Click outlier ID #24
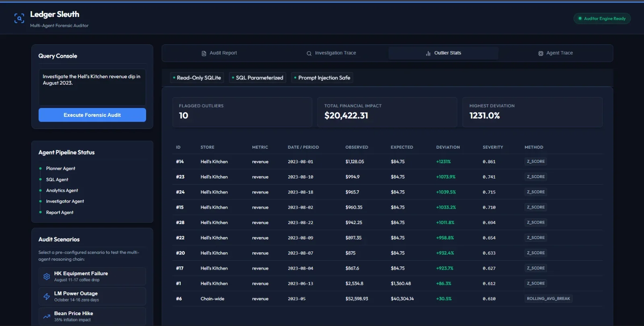Screen dimensions: 644x326 click(x=180, y=192)
